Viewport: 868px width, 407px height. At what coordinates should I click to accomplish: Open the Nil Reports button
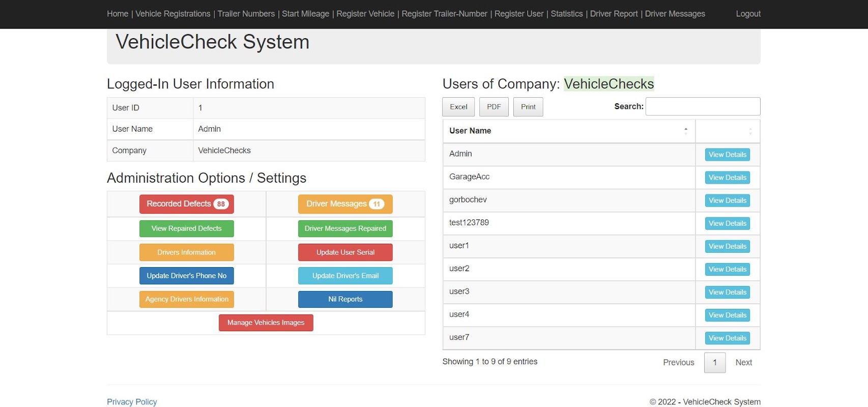345,299
